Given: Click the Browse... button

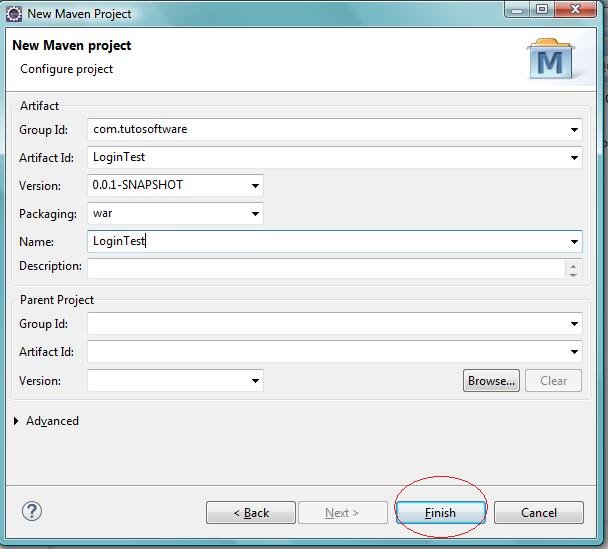Looking at the screenshot, I should (x=491, y=381).
